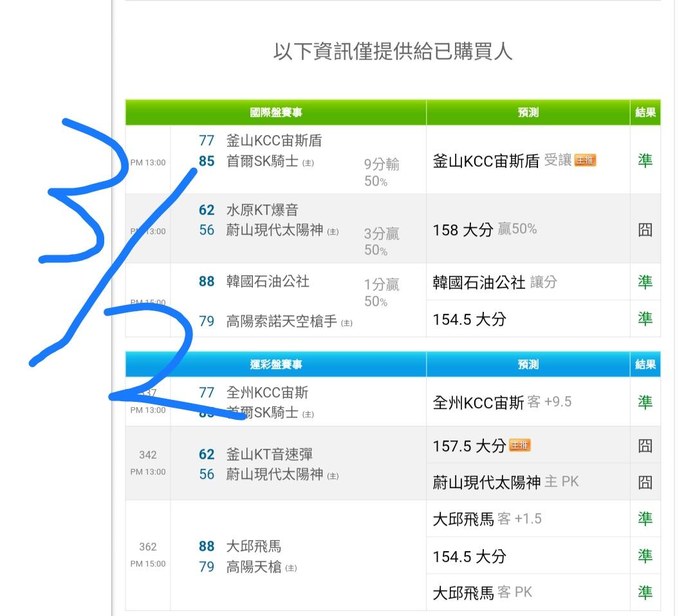Click the 囧 result for 157.5 大分

645,446
